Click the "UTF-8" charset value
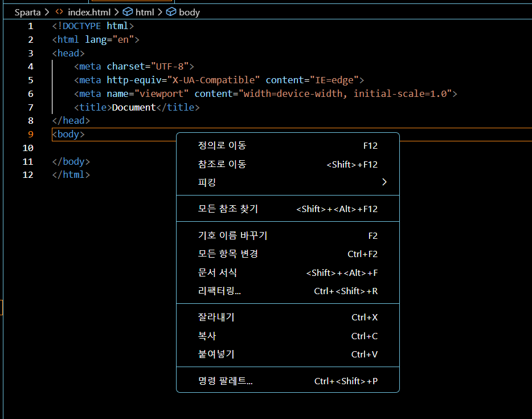This screenshot has height=419, width=532. click(169, 67)
